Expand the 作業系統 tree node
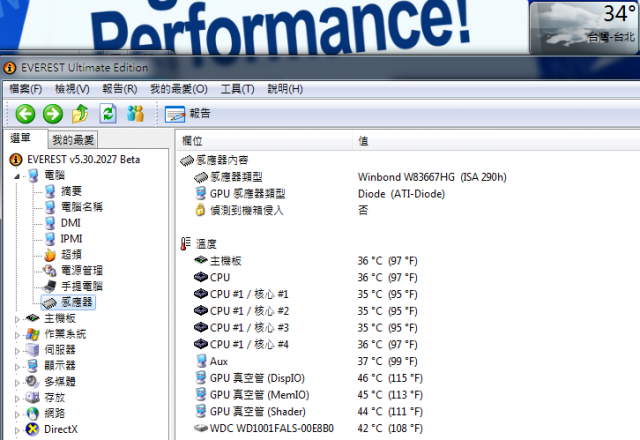The height and width of the screenshot is (440, 640). (x=17, y=335)
